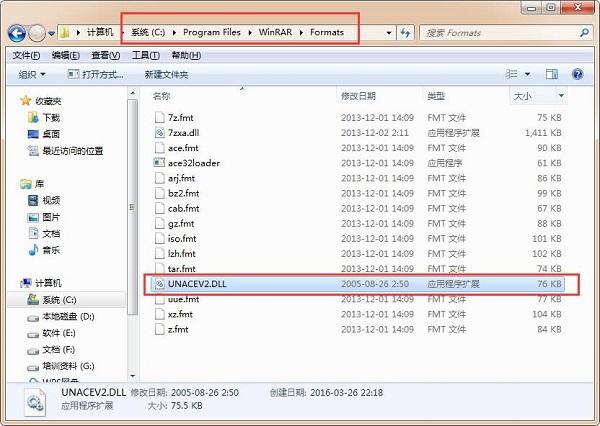Open the 帮助(H) menu
The image size is (600, 426).
[186, 55]
